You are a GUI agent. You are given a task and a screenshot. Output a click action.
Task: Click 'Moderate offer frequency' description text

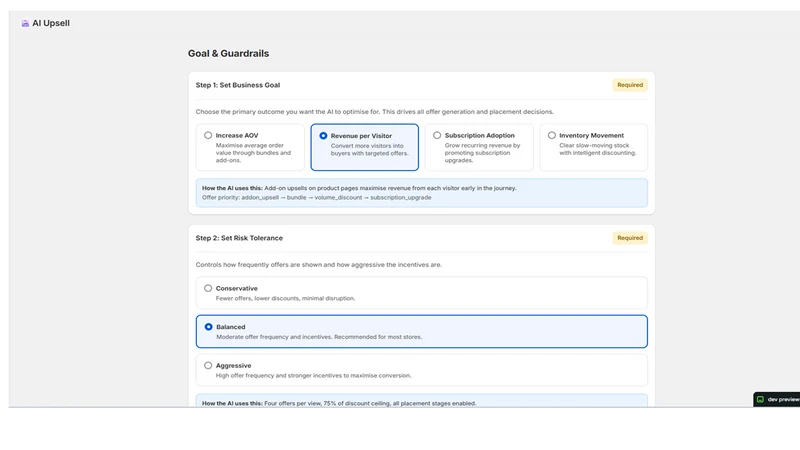tap(319, 337)
